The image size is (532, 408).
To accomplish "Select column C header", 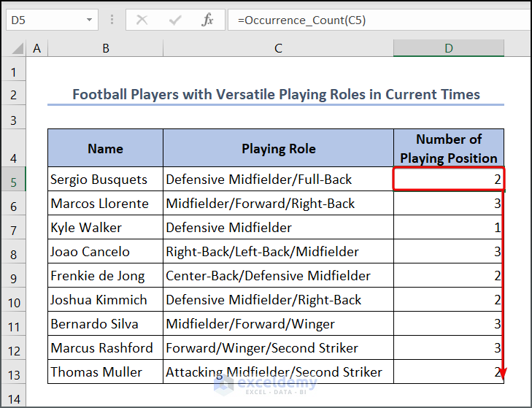I will 278,48.
